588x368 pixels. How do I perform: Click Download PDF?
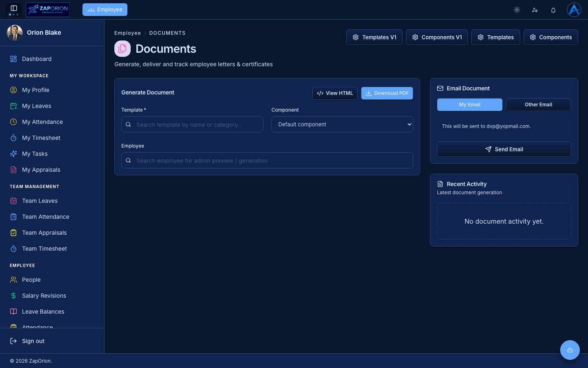[x=387, y=93]
